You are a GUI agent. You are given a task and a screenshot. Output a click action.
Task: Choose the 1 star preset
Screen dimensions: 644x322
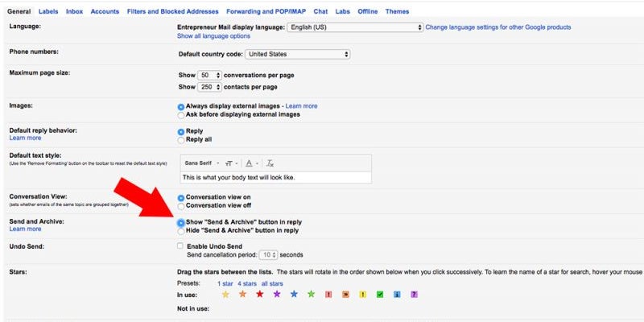tap(225, 284)
